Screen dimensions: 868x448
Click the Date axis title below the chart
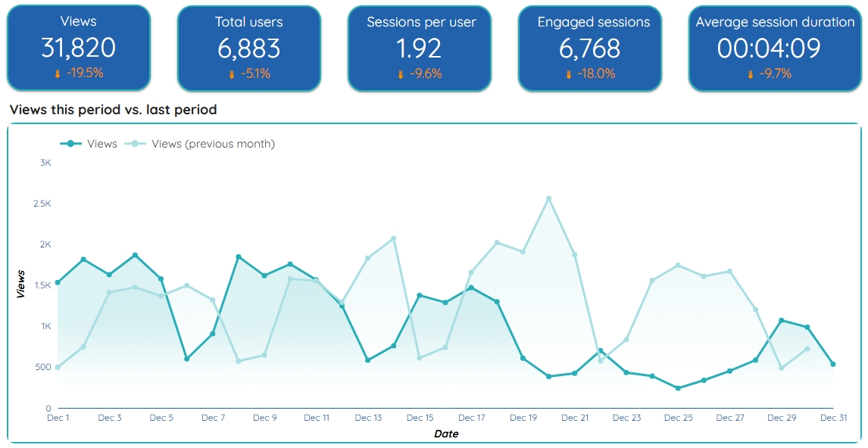pyautogui.click(x=445, y=434)
